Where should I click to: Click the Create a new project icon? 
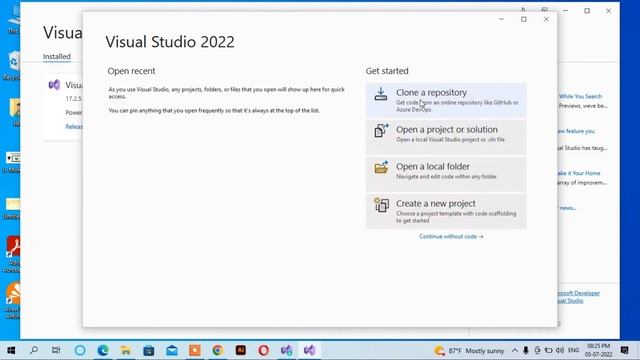[x=381, y=204]
